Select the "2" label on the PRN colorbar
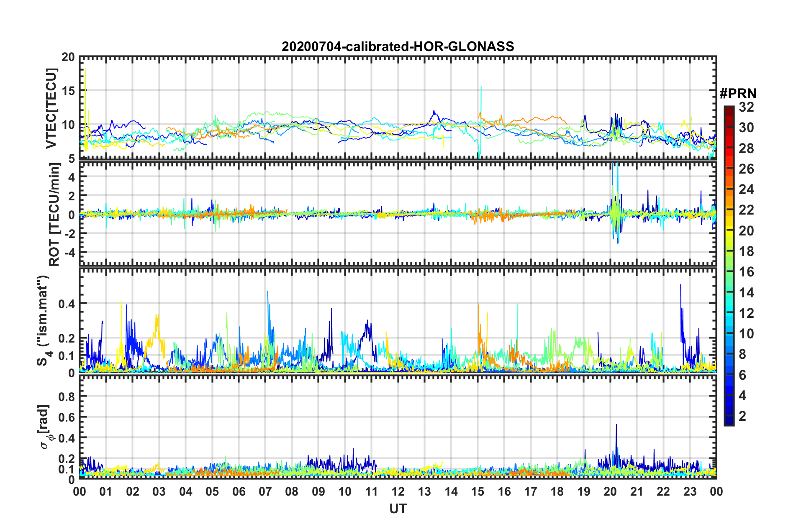The image size is (796, 532). pyautogui.click(x=742, y=416)
